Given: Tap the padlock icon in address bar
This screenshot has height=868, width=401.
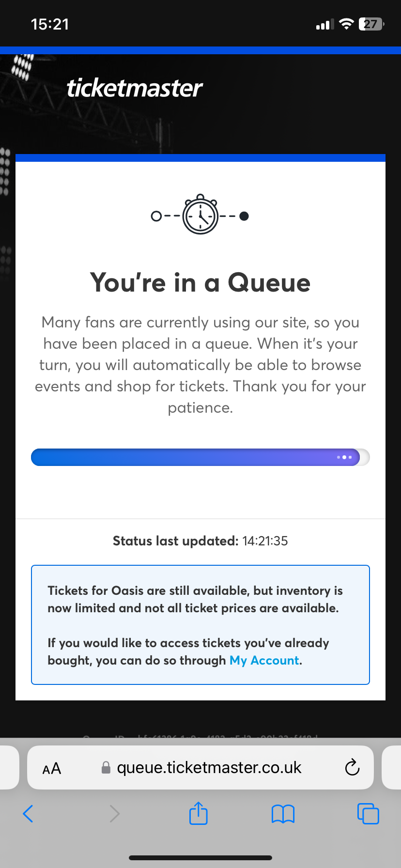Looking at the screenshot, I should tap(106, 767).
